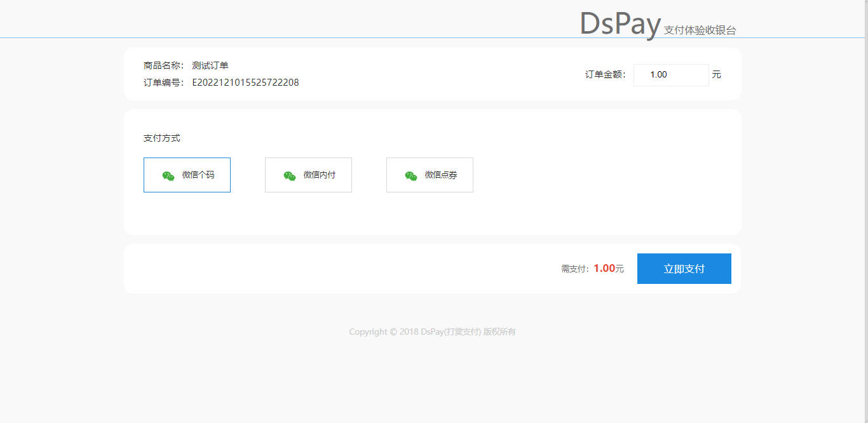The height and width of the screenshot is (423, 868).
Task: Click the 元 unit beside amount input
Action: [x=717, y=75]
